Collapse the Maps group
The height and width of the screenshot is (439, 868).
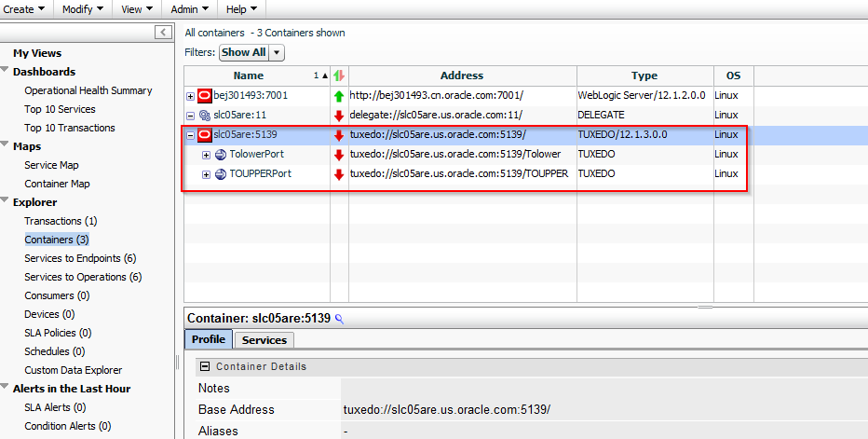[5, 144]
